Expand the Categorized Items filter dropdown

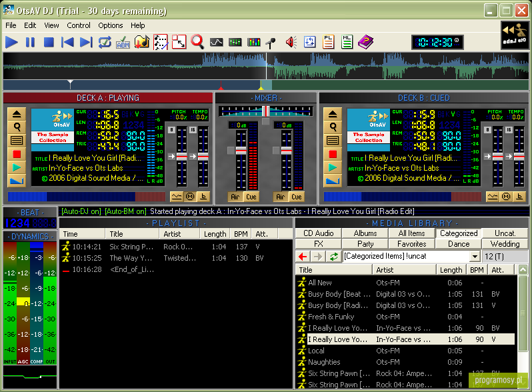coord(475,257)
